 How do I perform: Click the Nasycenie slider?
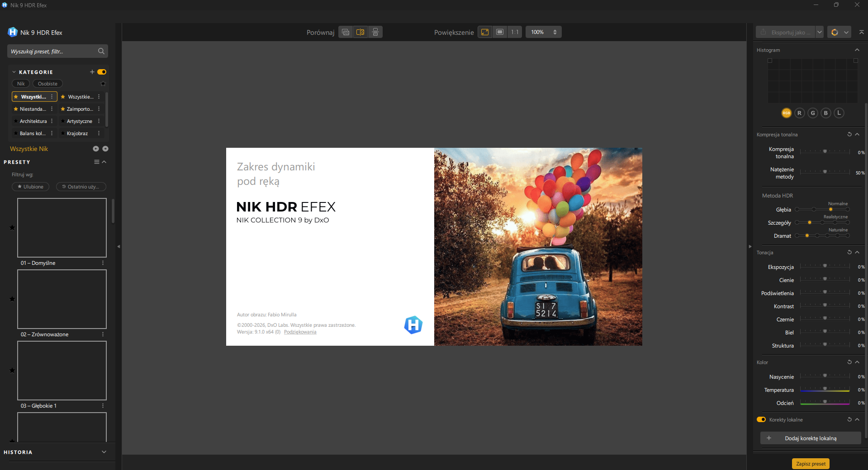click(x=825, y=376)
